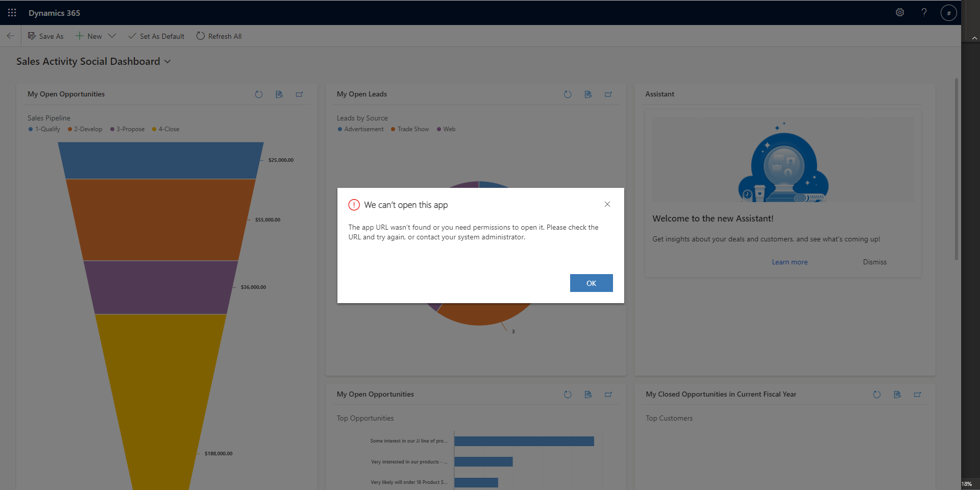Expand the collapsed top-right sidebar arrow
Screen dimensions: 980x490
coord(974,38)
